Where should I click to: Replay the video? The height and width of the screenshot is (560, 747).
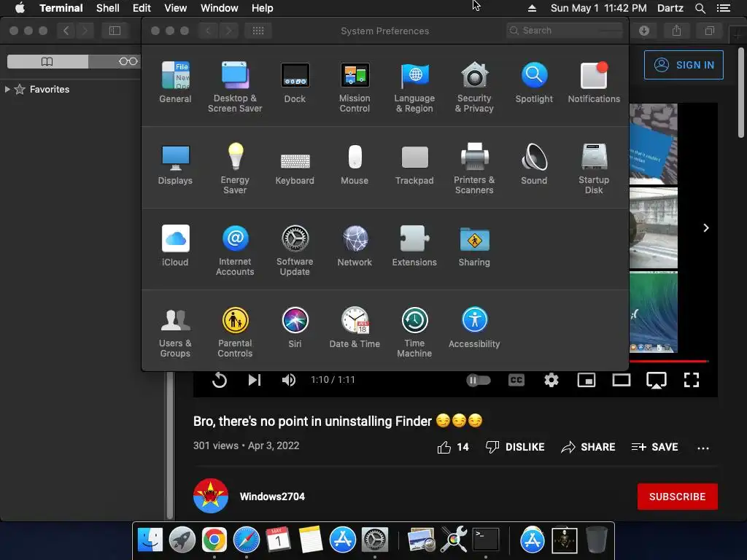pos(220,380)
